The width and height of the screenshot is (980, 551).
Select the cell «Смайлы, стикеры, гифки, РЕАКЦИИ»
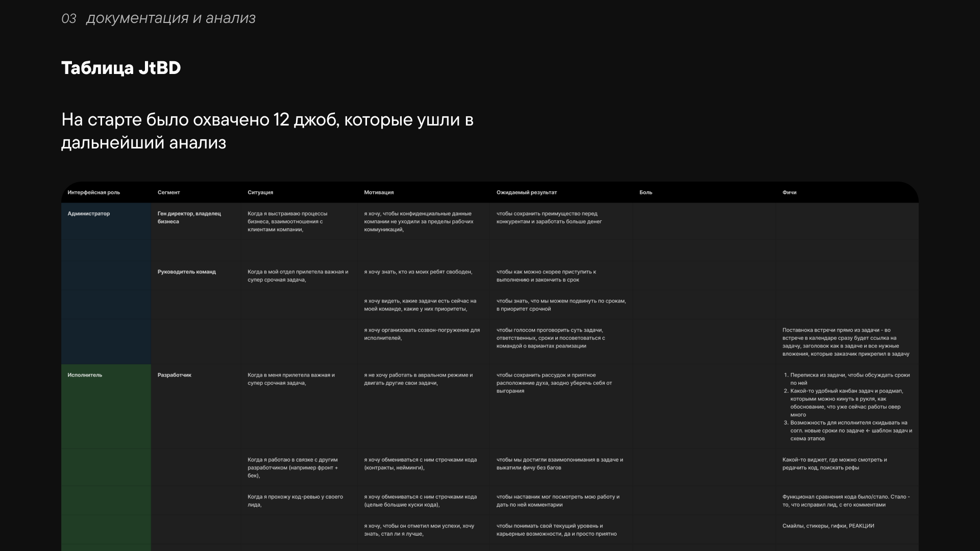(x=829, y=524)
